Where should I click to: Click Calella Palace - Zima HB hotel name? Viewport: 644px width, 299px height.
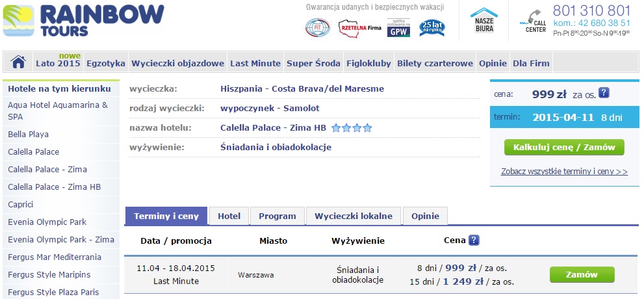(x=273, y=128)
